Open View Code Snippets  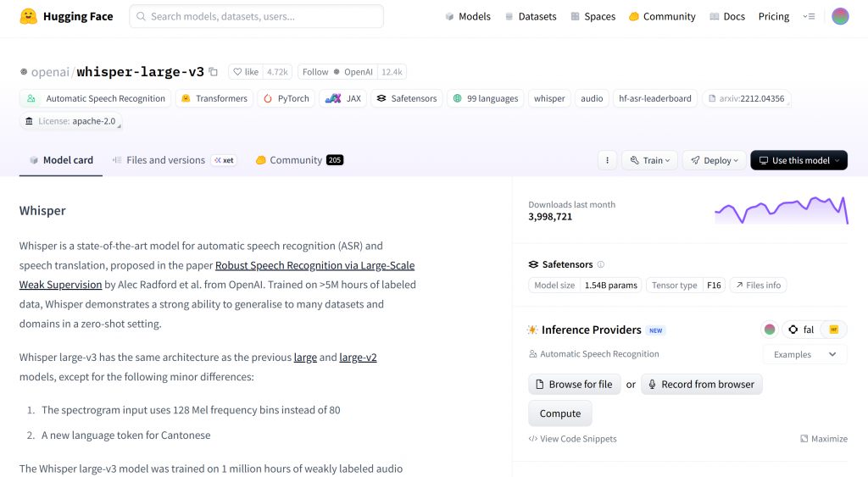tap(572, 439)
